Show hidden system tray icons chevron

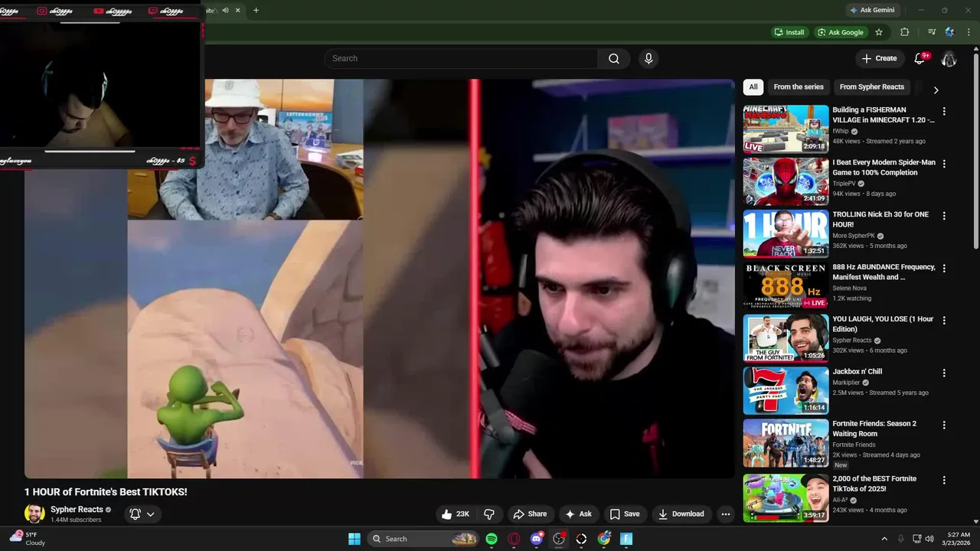[x=884, y=539]
